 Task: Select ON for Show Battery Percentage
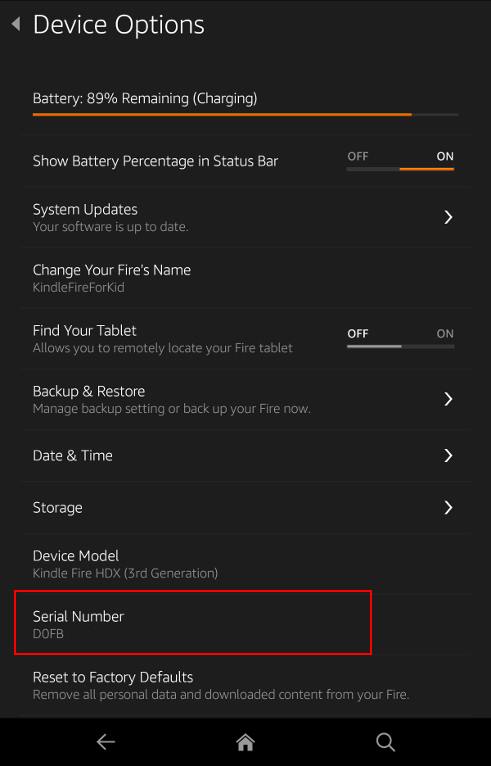pyautogui.click(x=445, y=156)
